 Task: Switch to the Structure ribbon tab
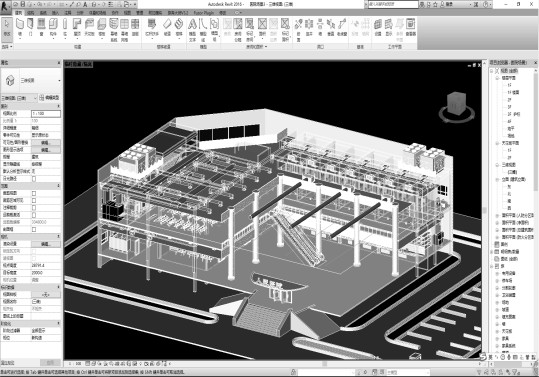pyautogui.click(x=30, y=13)
